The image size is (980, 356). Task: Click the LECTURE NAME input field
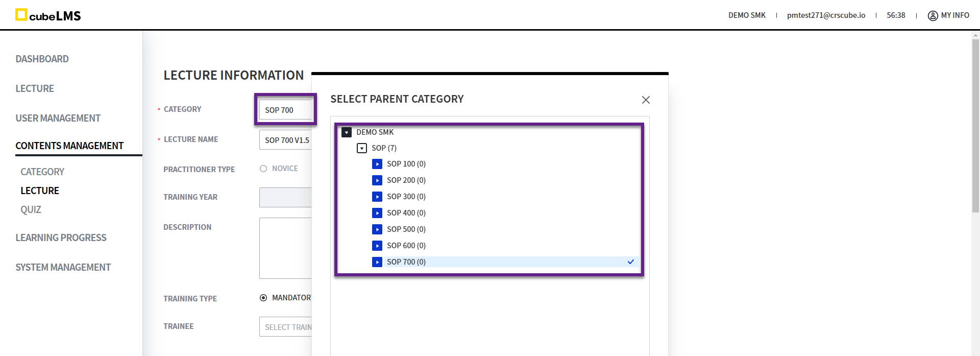tap(286, 140)
